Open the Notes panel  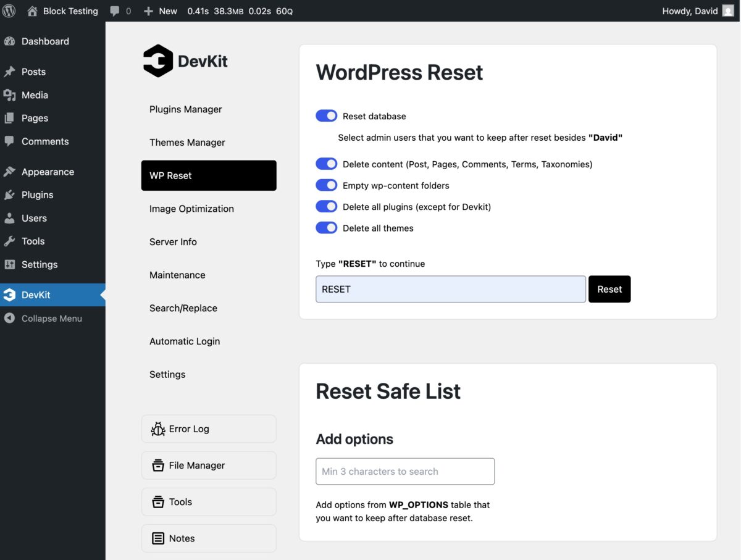pos(208,538)
